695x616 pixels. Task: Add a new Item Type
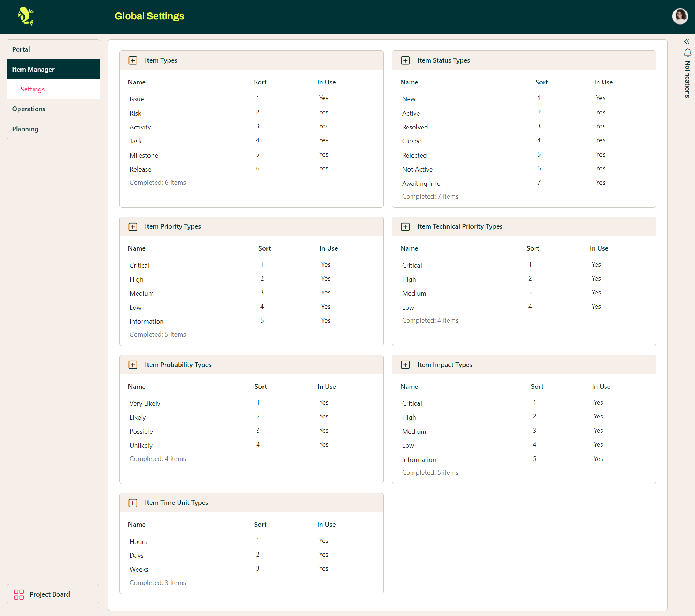coord(133,60)
